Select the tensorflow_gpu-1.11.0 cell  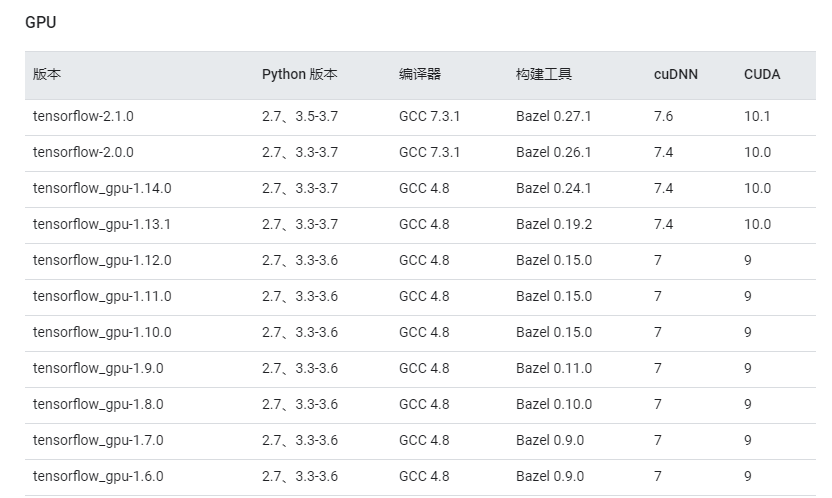(x=102, y=296)
